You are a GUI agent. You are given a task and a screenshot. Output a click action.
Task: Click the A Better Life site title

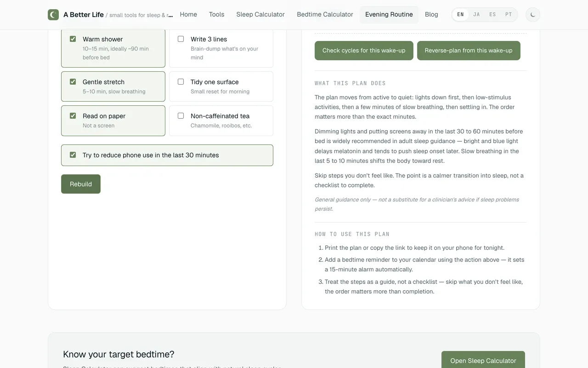pyautogui.click(x=84, y=15)
